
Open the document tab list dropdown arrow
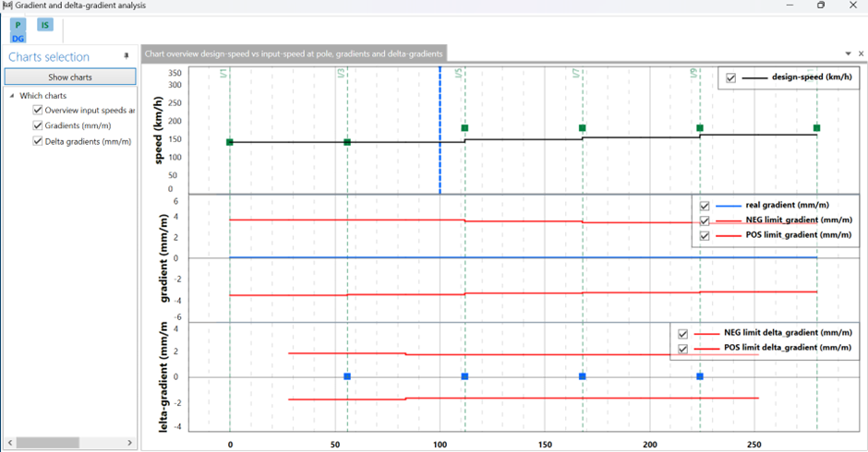[848, 54]
